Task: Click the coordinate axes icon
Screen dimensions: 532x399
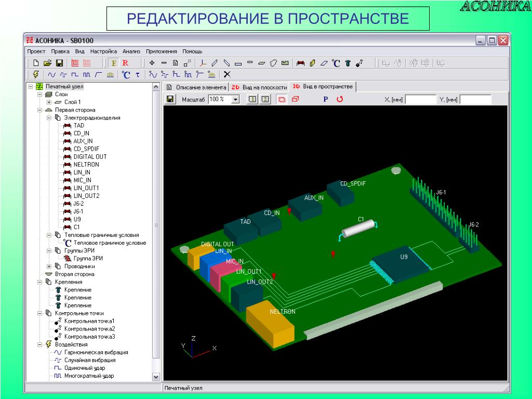Action: pos(203,63)
